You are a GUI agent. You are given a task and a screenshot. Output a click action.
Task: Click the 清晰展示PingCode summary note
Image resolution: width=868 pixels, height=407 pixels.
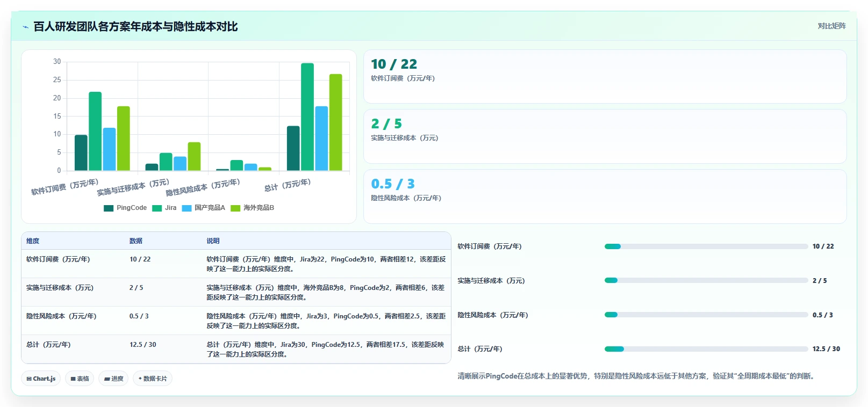click(x=637, y=376)
